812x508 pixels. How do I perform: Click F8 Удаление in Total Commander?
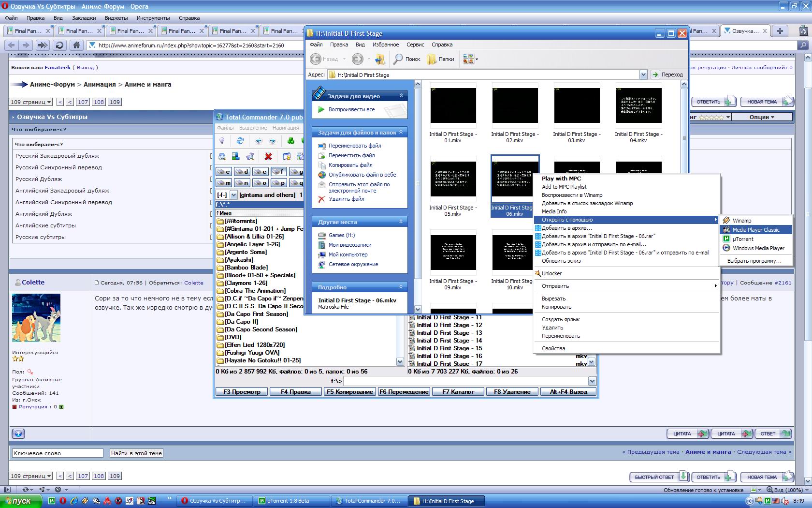(x=512, y=392)
